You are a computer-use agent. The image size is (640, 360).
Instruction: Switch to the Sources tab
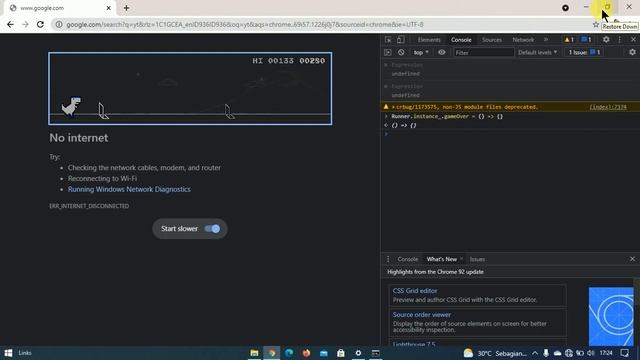point(491,40)
